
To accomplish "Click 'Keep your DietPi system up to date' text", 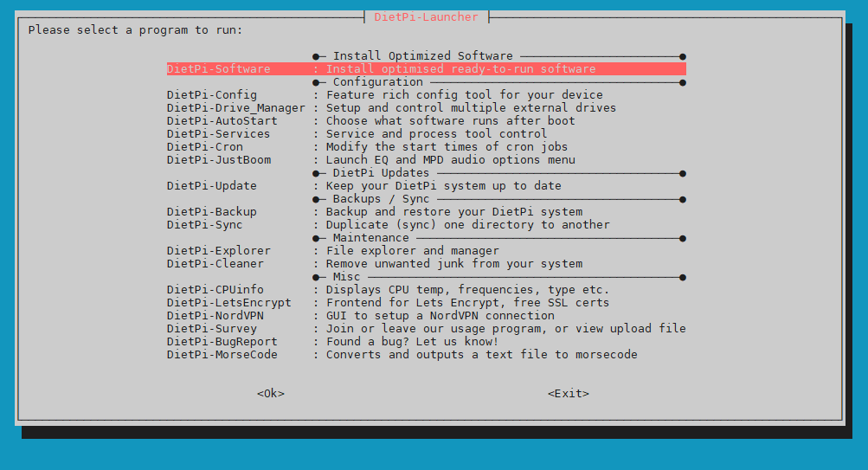I will (443, 186).
